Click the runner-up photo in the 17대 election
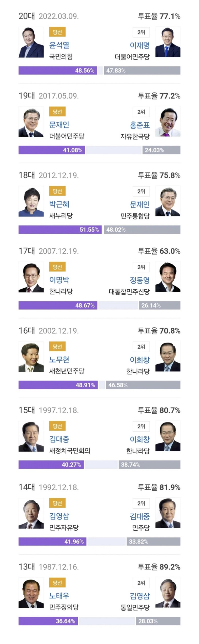Image resolution: width=199 pixels, height=644 pixels. click(168, 277)
